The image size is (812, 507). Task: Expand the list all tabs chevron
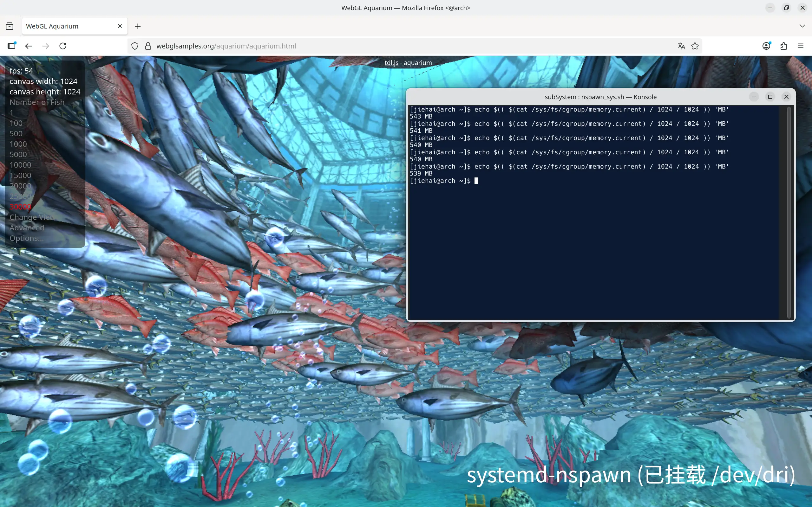[802, 26]
